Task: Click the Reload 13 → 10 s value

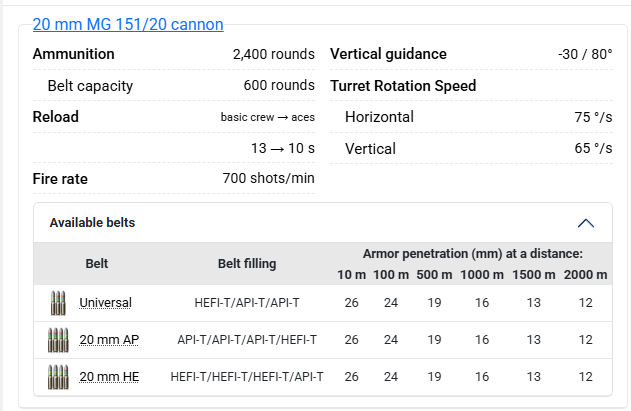Action: point(282,148)
